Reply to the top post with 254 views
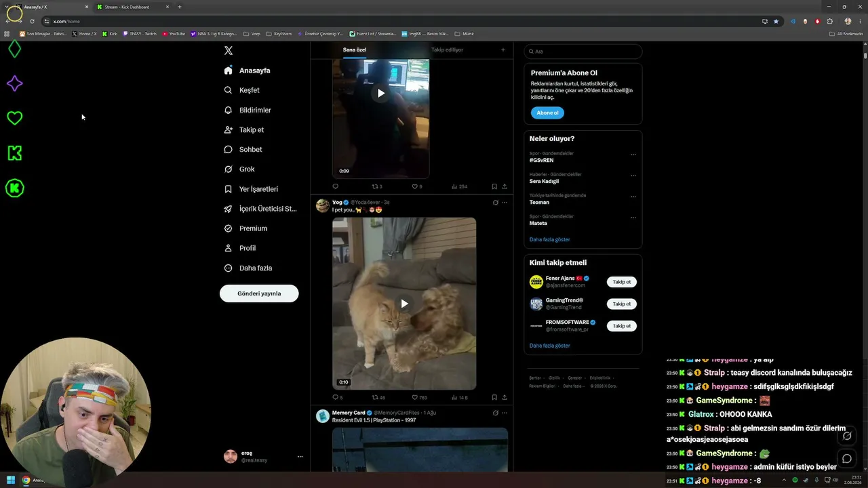Image resolution: width=868 pixels, height=488 pixels. 335,186
